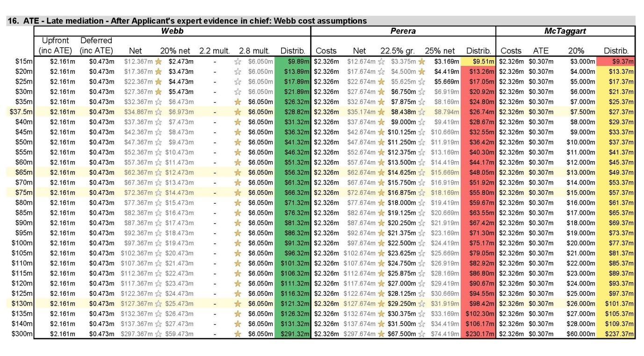Click the $26.74m red cell
Image resolution: width=644 pixels, height=356 pixels.
(478, 112)
